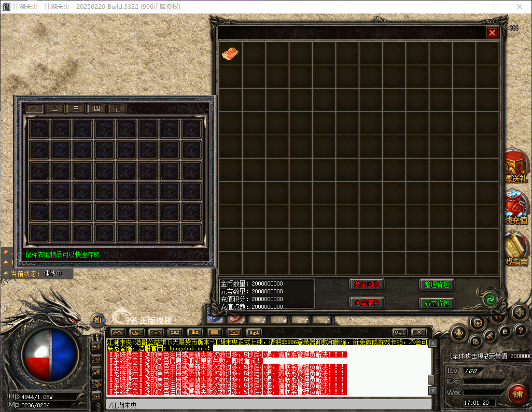
Task: Click the 金币数量 gold amount text
Action: [x=252, y=283]
